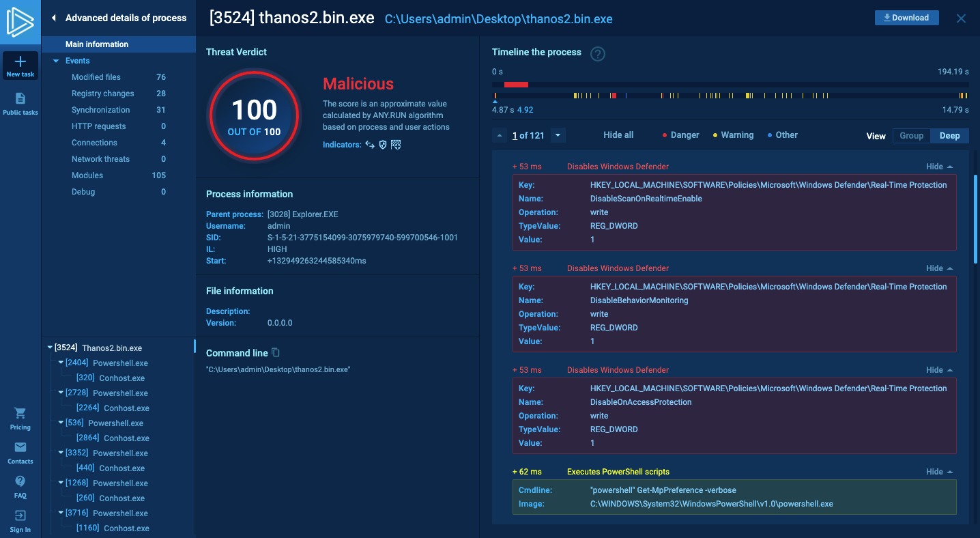Collapse the [2728] Powershell.exe tree node

coord(61,393)
